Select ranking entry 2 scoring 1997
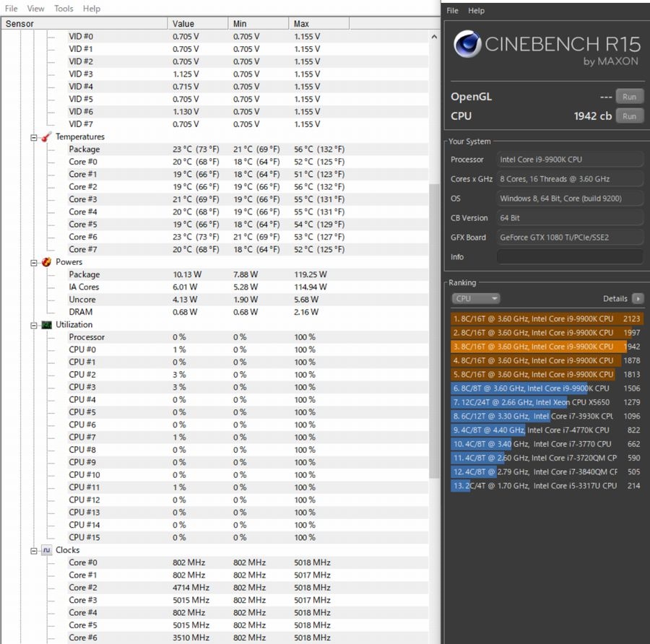The width and height of the screenshot is (650, 644). (547, 333)
